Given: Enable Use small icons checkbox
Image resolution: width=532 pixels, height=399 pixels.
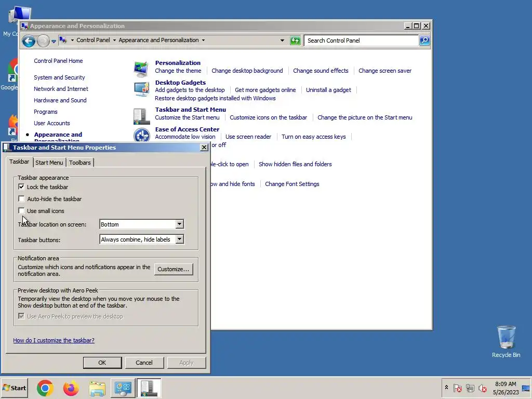Looking at the screenshot, I should pyautogui.click(x=21, y=210).
